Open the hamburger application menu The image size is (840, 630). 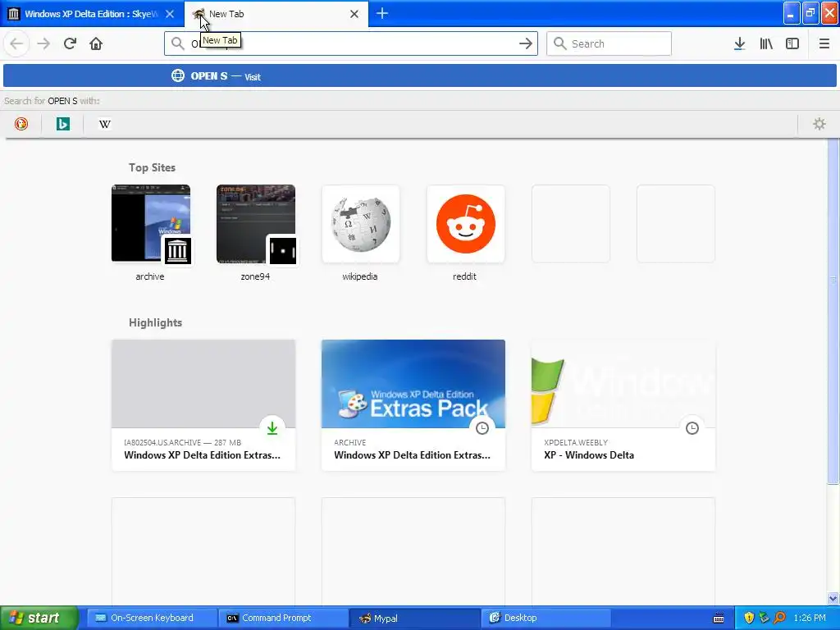click(824, 43)
